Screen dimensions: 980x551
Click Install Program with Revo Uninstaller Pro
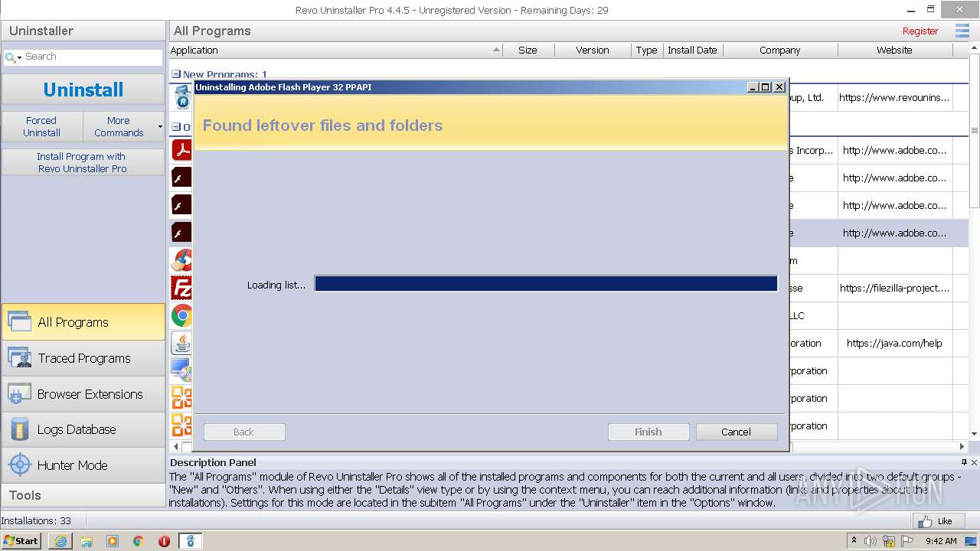(x=83, y=162)
